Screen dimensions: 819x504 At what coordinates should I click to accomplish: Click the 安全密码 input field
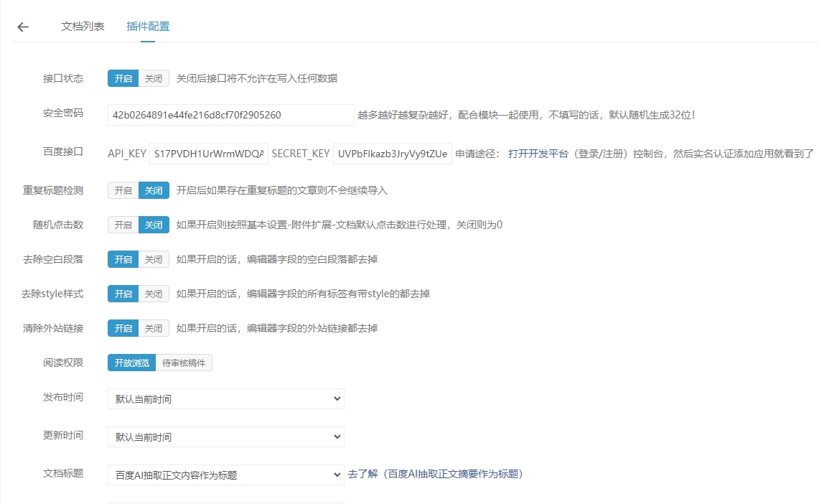pos(230,115)
